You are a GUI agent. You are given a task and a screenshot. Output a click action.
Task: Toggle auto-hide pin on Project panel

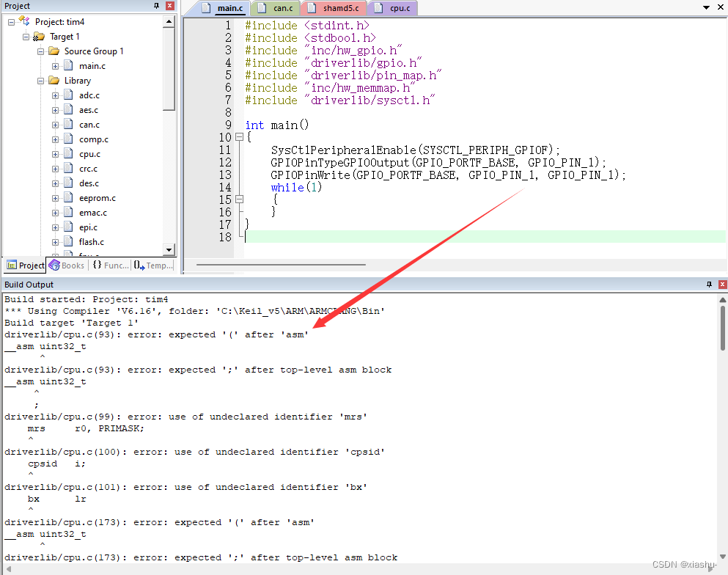point(155,6)
